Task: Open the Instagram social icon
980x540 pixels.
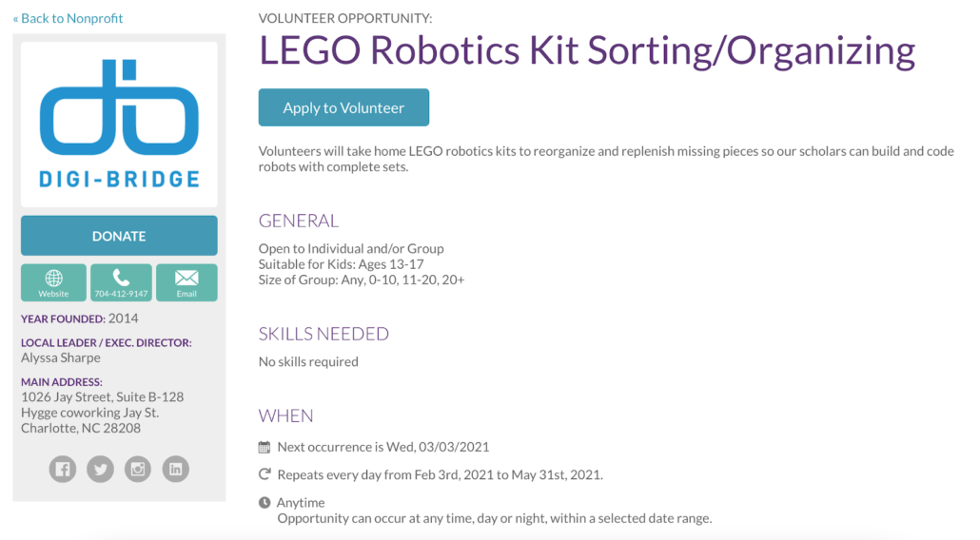Action: 138,469
